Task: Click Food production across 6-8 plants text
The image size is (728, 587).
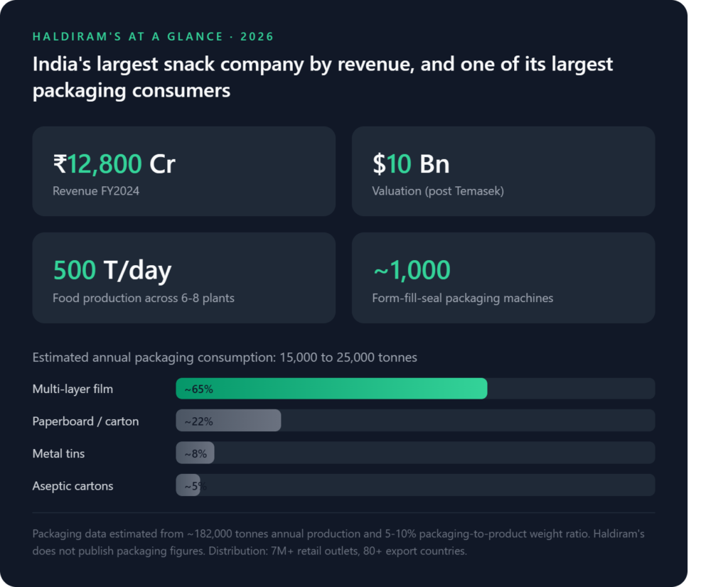Action: (x=144, y=298)
